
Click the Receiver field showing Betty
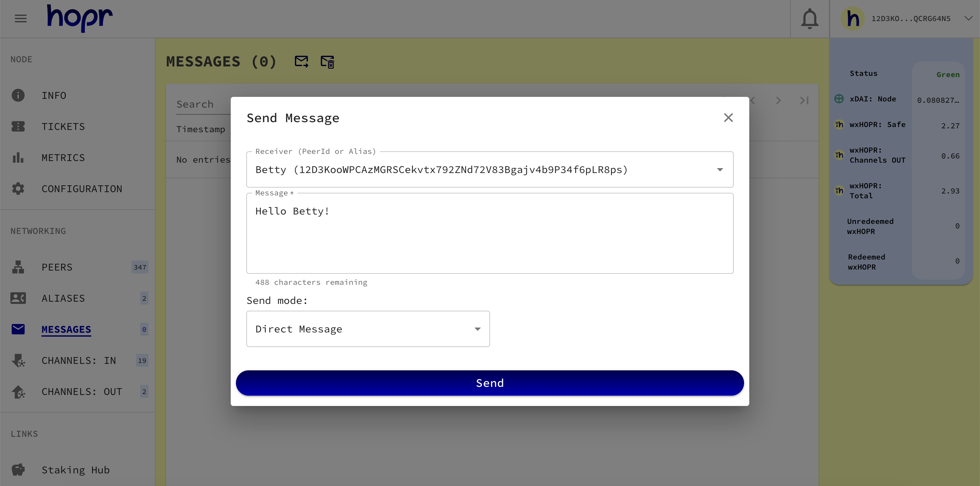click(490, 169)
